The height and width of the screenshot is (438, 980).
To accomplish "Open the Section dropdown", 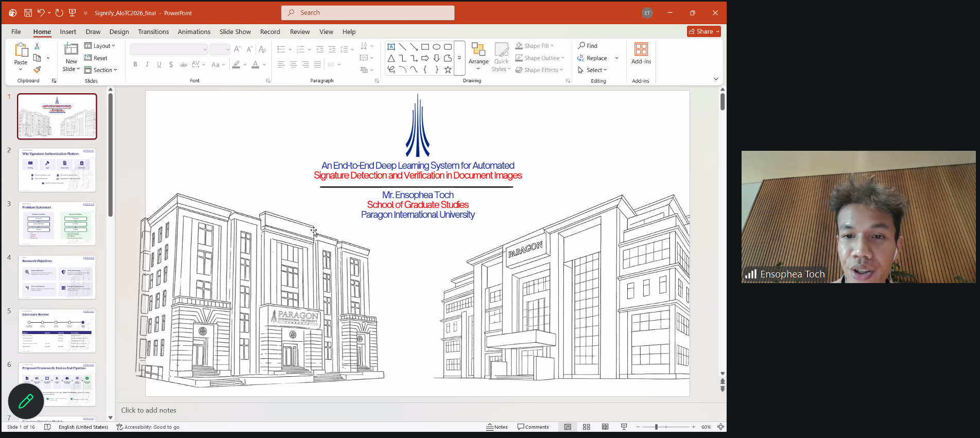I will (101, 70).
